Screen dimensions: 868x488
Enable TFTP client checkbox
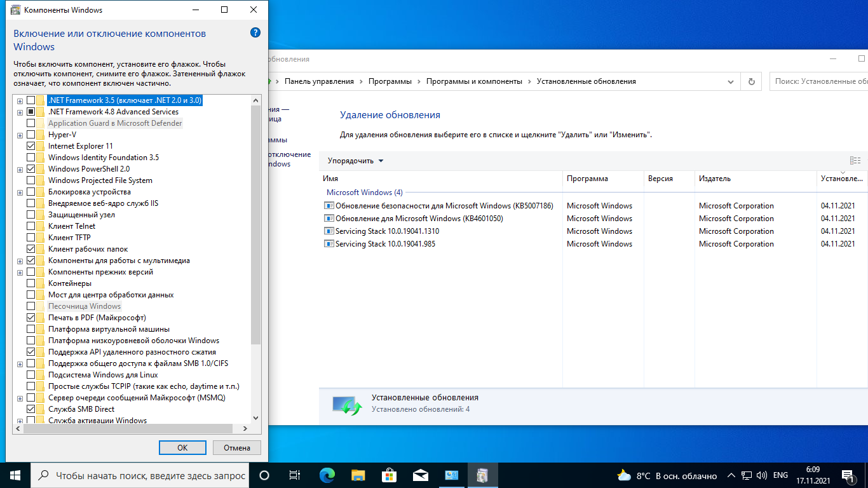[x=31, y=238]
